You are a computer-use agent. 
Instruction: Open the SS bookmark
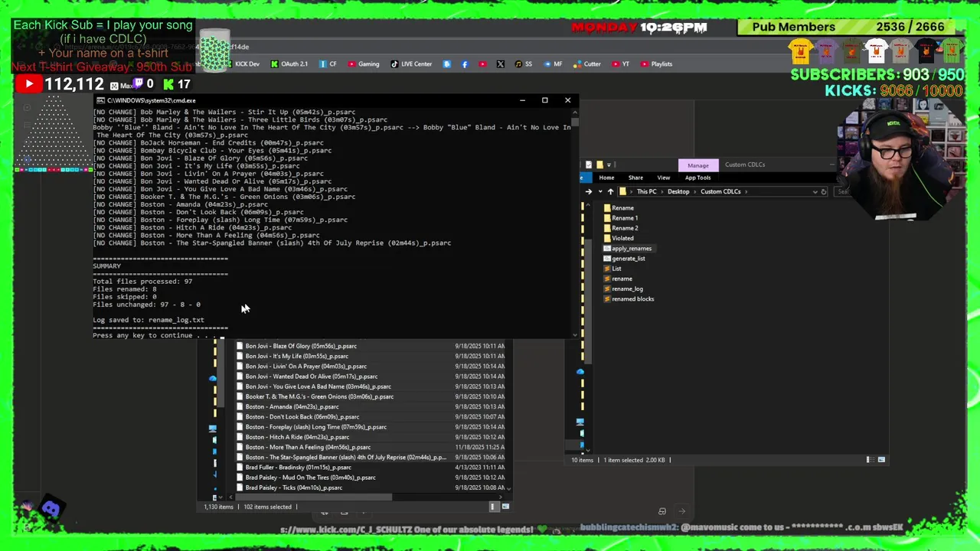(x=524, y=64)
